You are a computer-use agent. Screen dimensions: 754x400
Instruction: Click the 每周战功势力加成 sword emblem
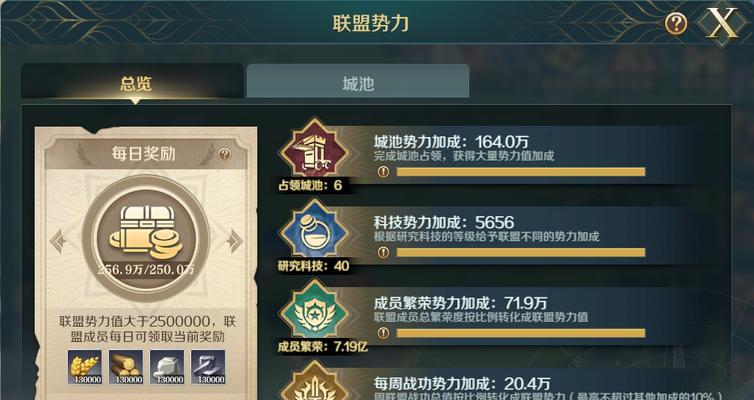click(314, 382)
